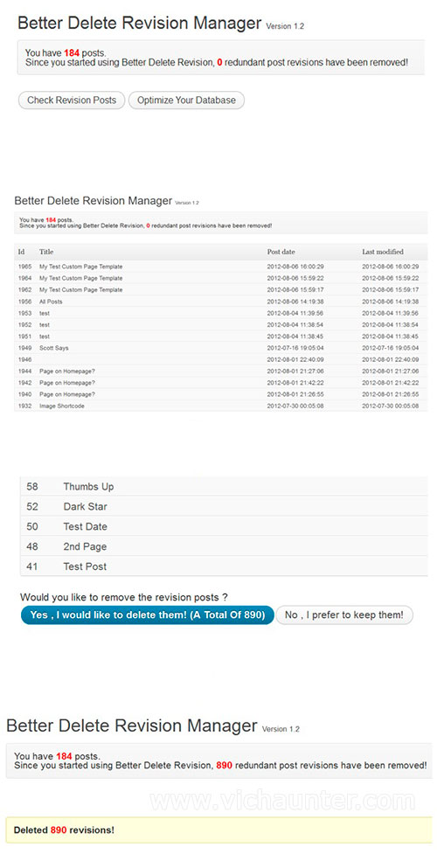The width and height of the screenshot is (437, 868).
Task: Select the Title column header
Action: click(x=46, y=252)
